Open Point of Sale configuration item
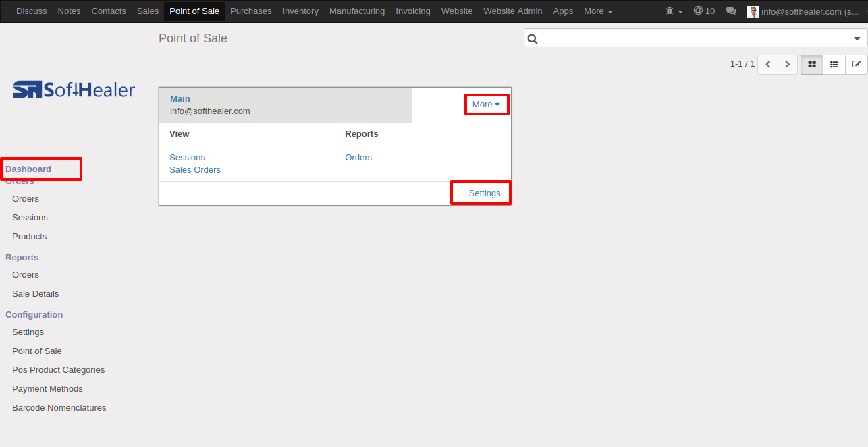This screenshot has width=868, height=447. [x=37, y=351]
